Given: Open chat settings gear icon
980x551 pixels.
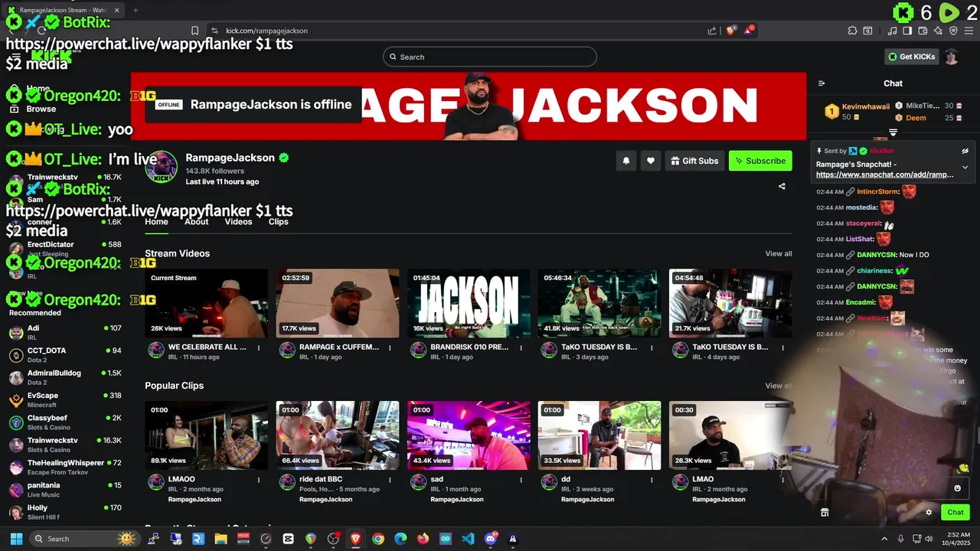Looking at the screenshot, I should coord(929,513).
